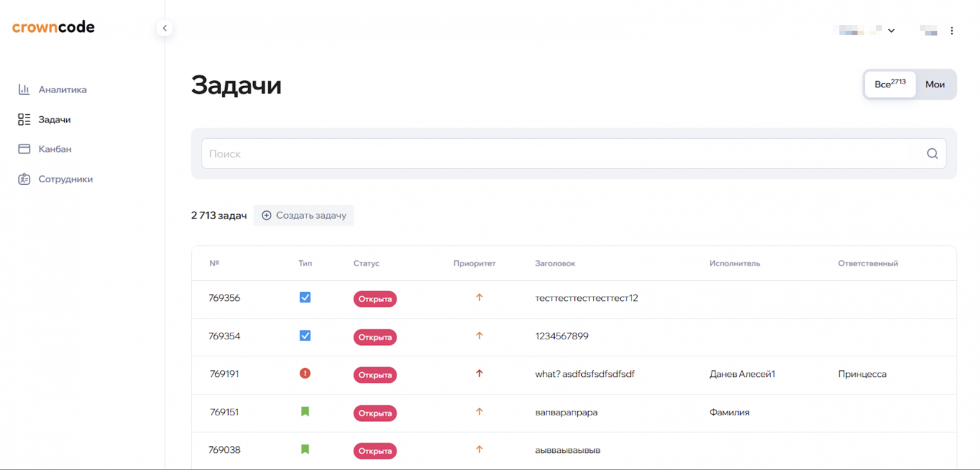Click the Сотрудники employees icon
Viewport: 980px width, 470px height.
(x=24, y=179)
